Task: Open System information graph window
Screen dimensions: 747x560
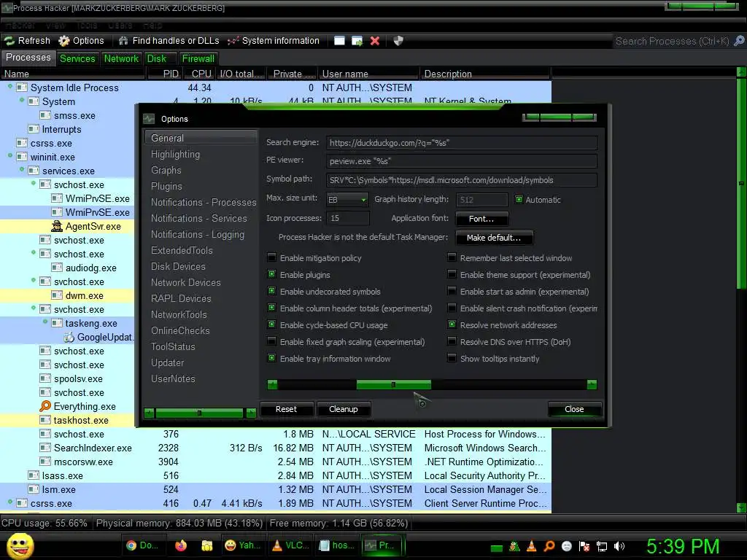Action: [x=274, y=41]
